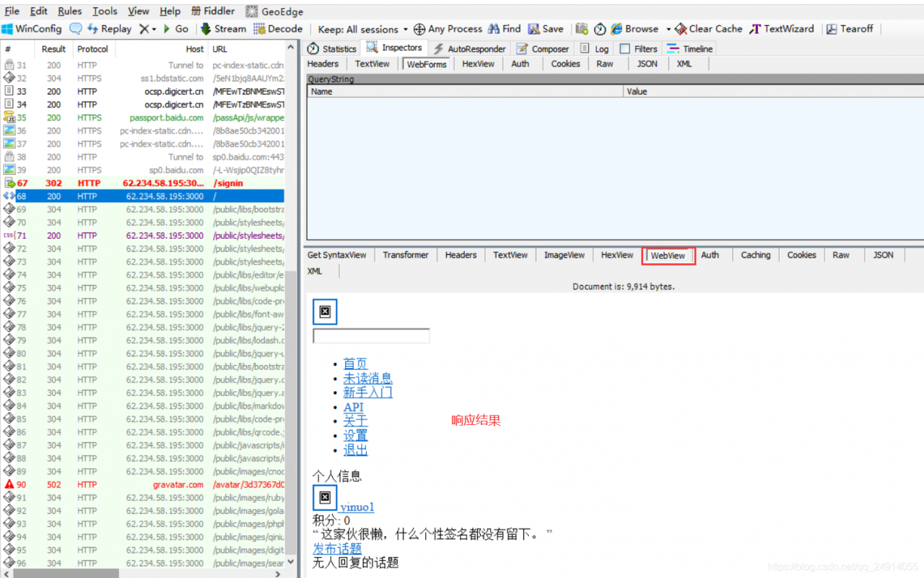Click the search text box in WebView
This screenshot has height=578, width=924.
coord(371,336)
